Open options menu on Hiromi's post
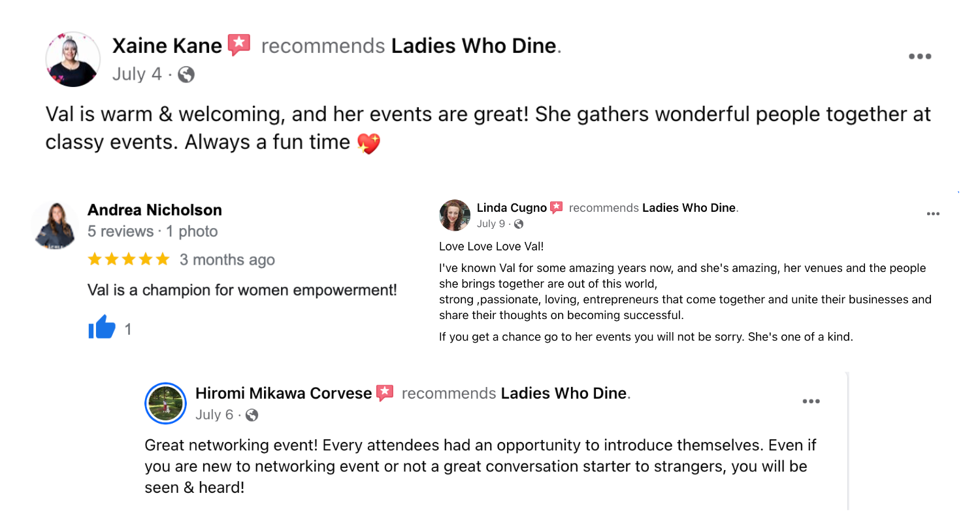The image size is (980, 523). [x=811, y=401]
